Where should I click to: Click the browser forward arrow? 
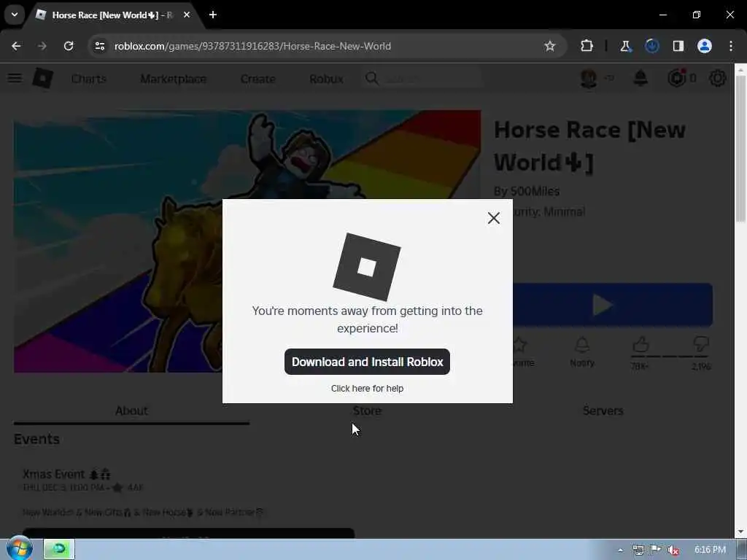pyautogui.click(x=42, y=46)
